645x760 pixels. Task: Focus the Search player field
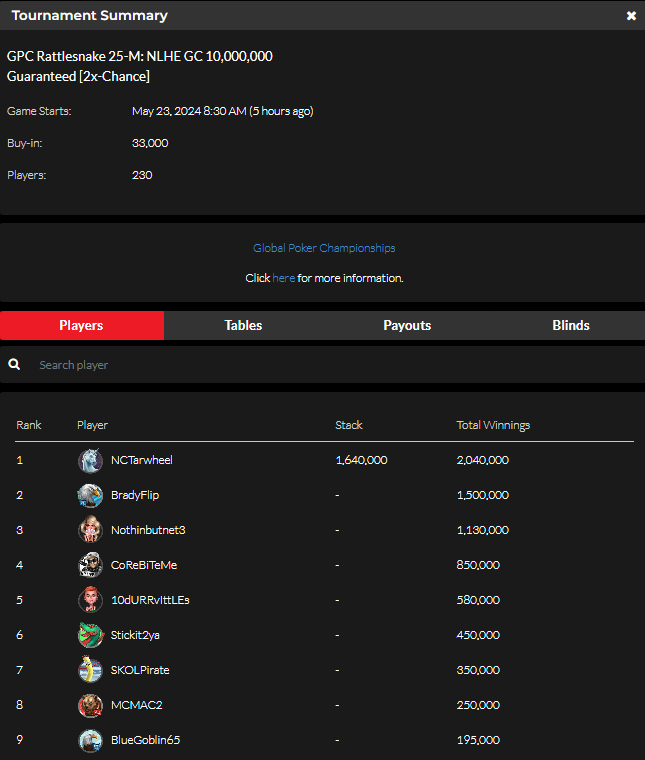pos(322,364)
